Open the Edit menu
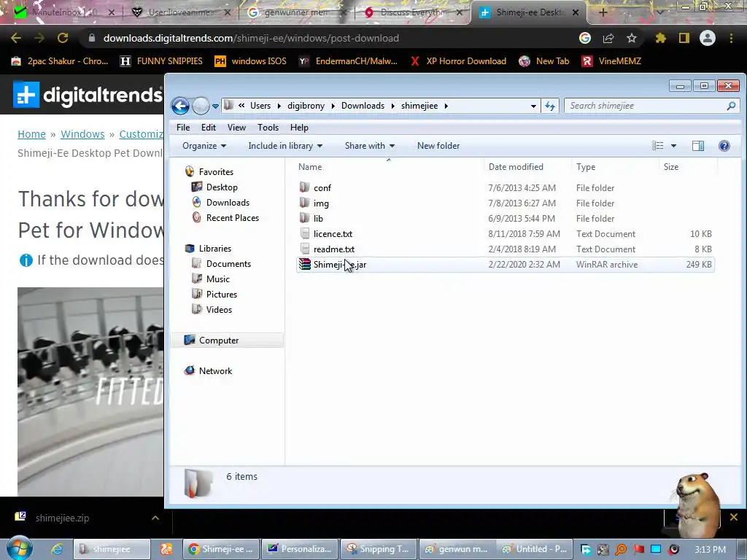The image size is (747, 560). pyautogui.click(x=208, y=127)
